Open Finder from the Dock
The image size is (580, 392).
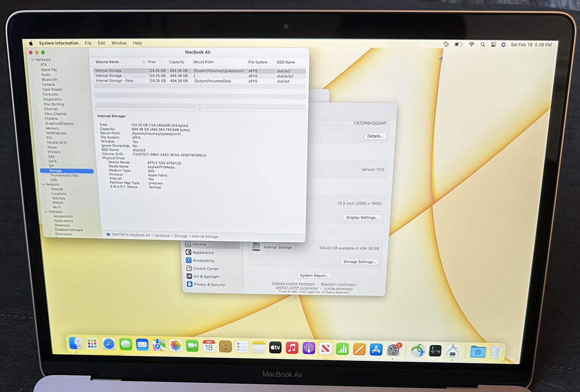(x=75, y=343)
